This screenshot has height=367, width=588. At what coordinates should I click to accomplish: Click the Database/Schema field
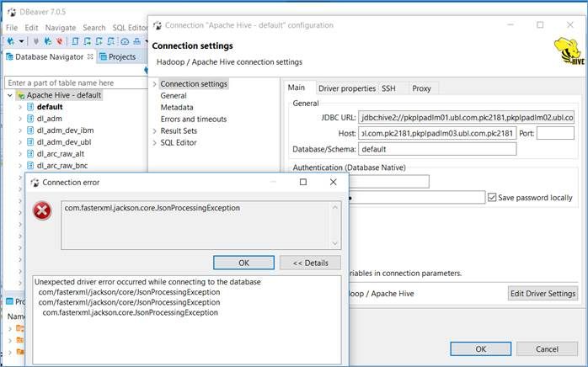(x=437, y=149)
